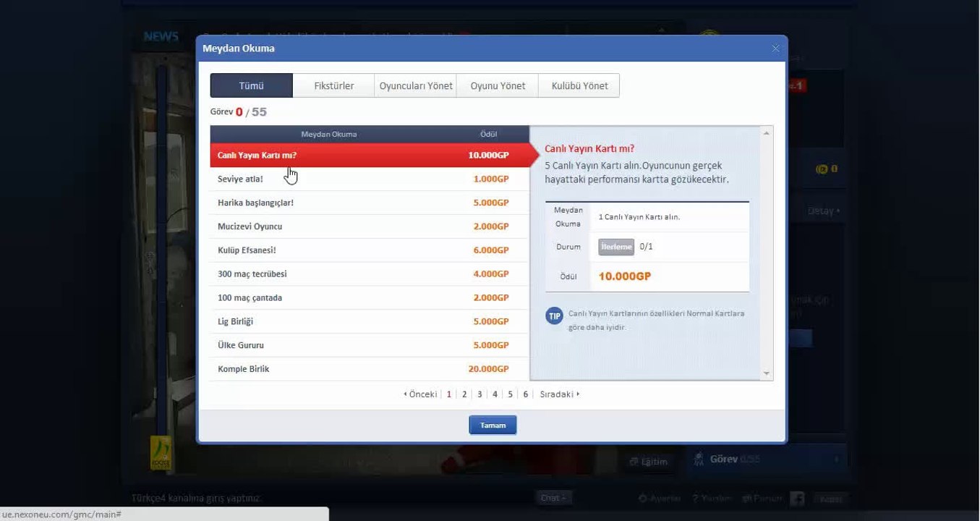Confirm with the Tamam button

tap(493, 425)
